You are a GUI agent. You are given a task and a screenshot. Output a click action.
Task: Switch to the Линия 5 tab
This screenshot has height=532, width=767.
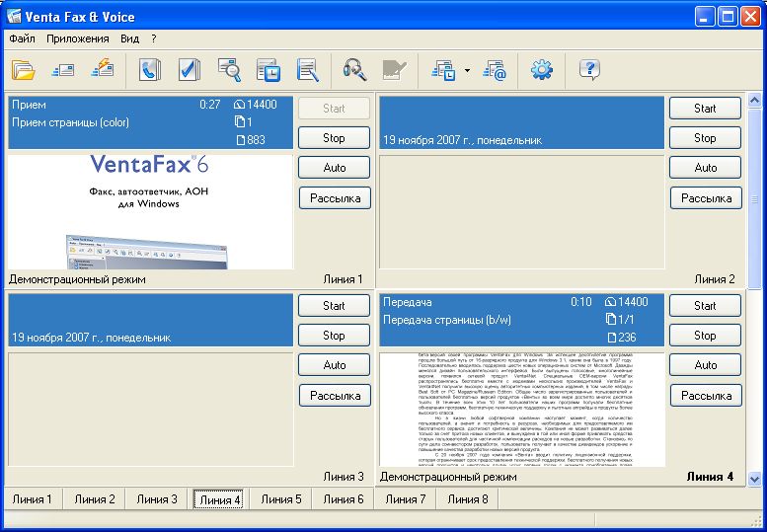tap(281, 499)
